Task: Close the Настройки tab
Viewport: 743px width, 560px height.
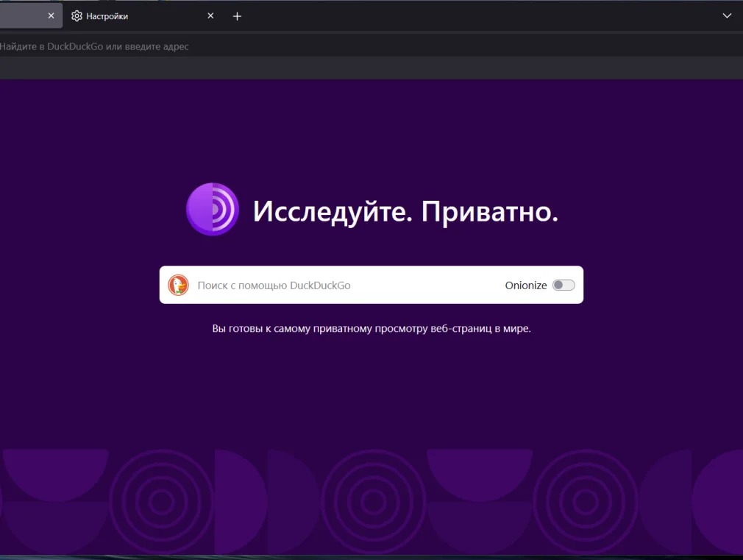Action: 210,16
